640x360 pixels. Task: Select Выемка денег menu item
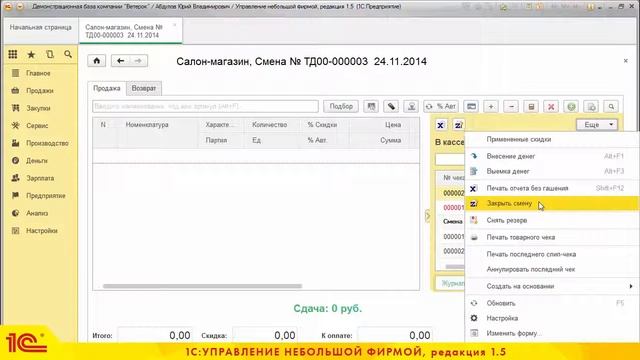[x=552, y=171]
